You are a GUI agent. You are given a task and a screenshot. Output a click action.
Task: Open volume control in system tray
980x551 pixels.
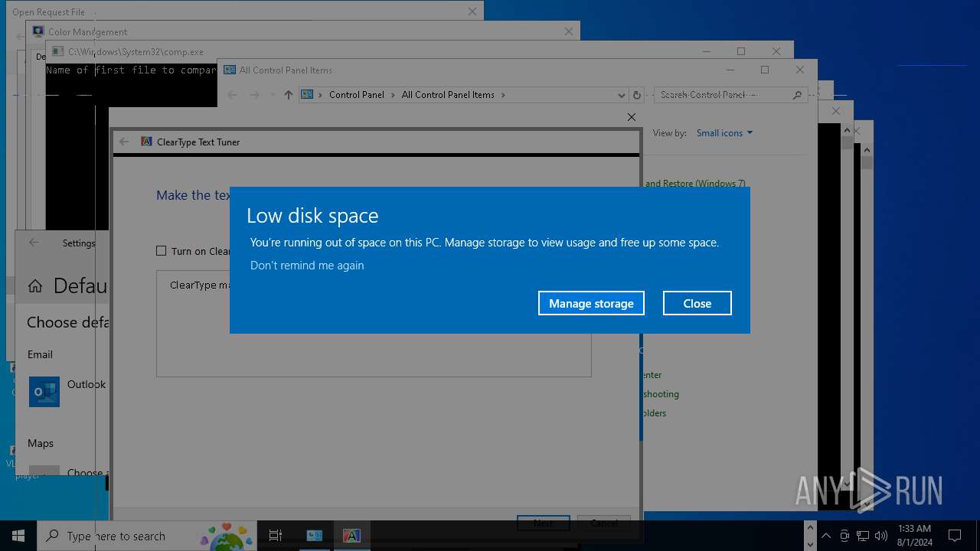pyautogui.click(x=881, y=536)
